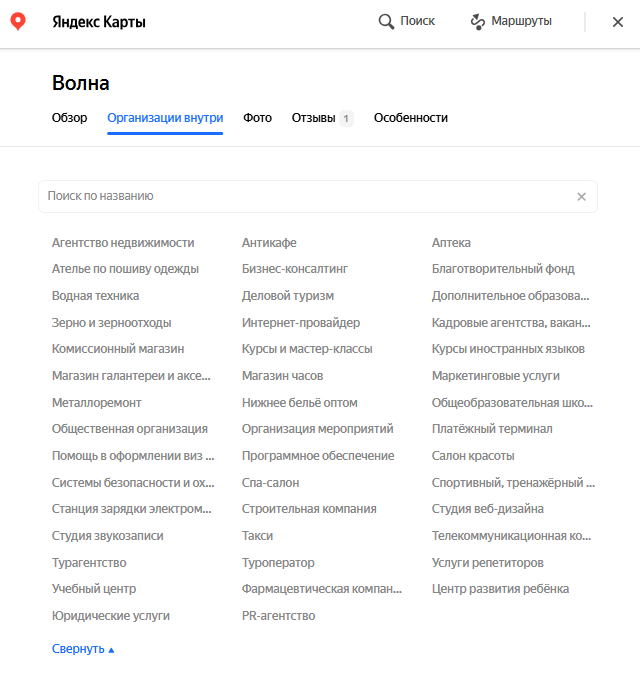Open the Отзывы tab
This screenshot has width=640, height=685.
click(322, 118)
